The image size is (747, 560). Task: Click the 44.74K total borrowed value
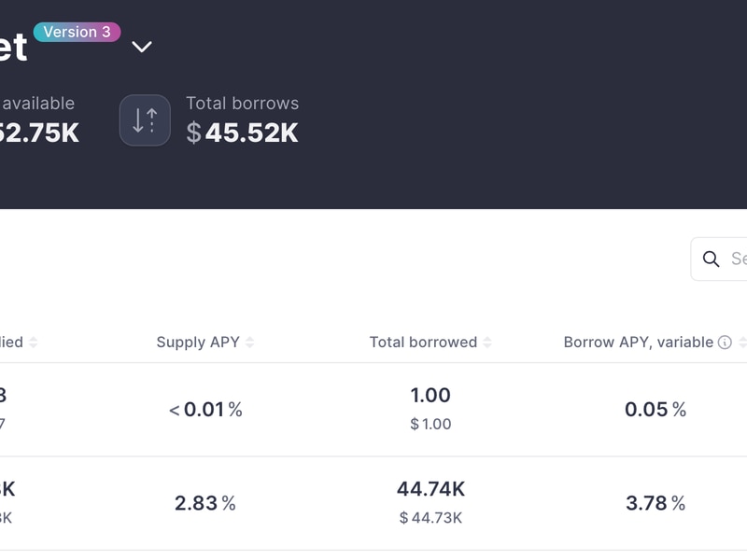[430, 489]
